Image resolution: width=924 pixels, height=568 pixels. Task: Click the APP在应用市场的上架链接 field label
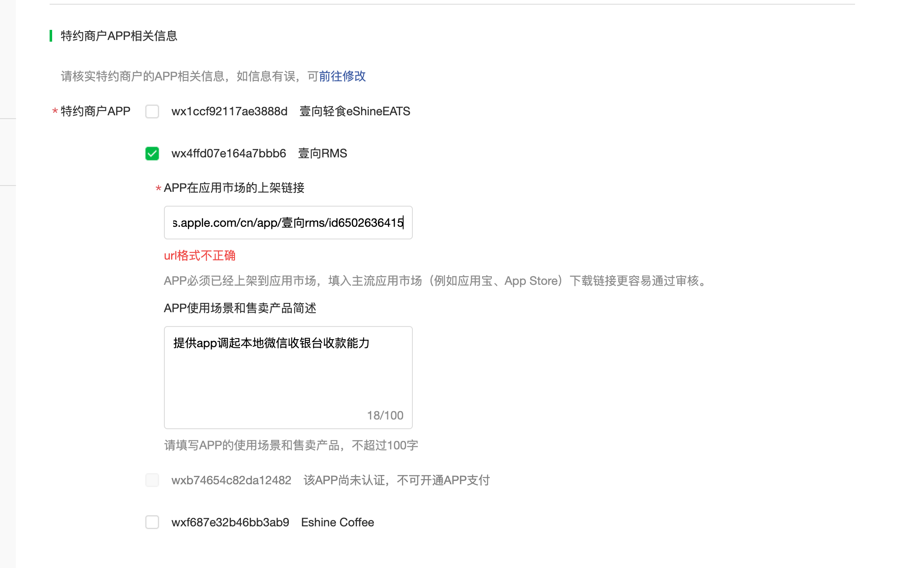click(x=234, y=188)
